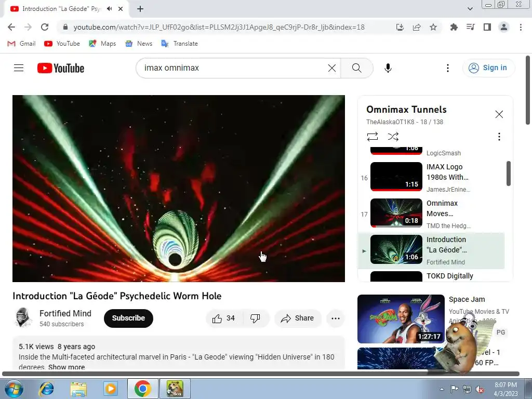Open tab search dropdown chevron
This screenshot has height=399, width=532.
[x=470, y=9]
